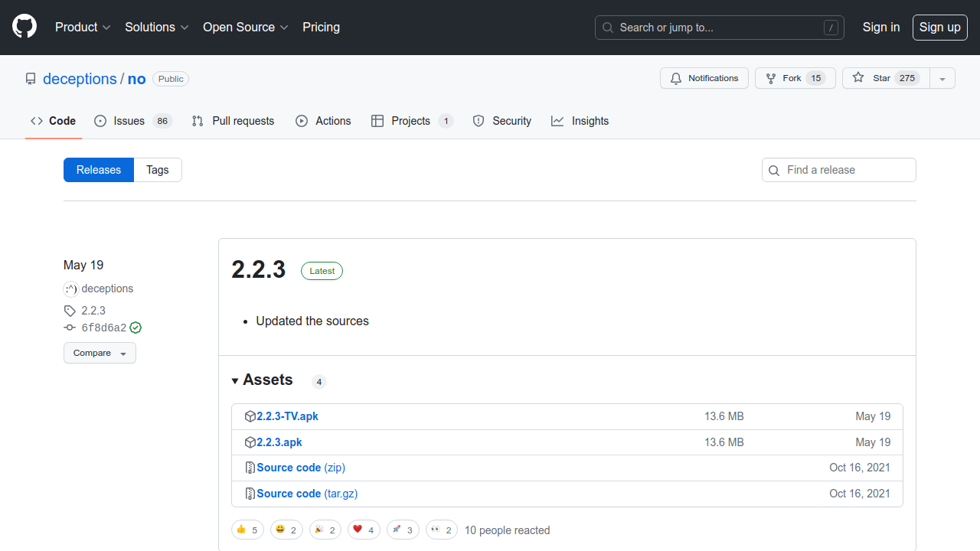The width and height of the screenshot is (980, 551).
Task: Click the slash shortcut key icon
Action: 831,28
